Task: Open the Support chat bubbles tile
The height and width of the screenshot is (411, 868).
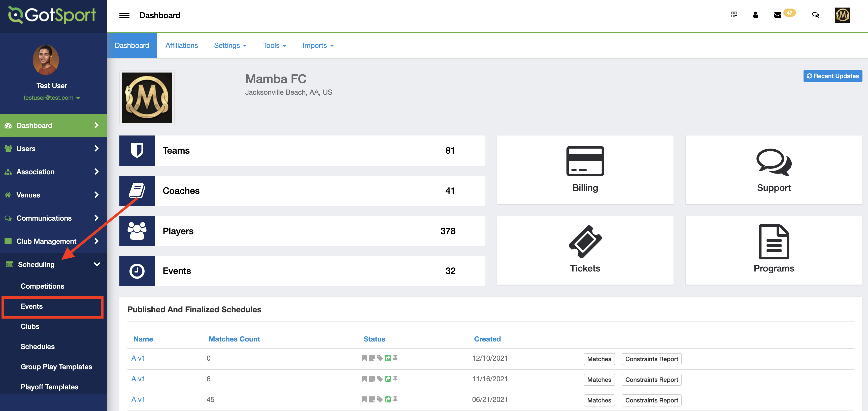Action: 774,169
